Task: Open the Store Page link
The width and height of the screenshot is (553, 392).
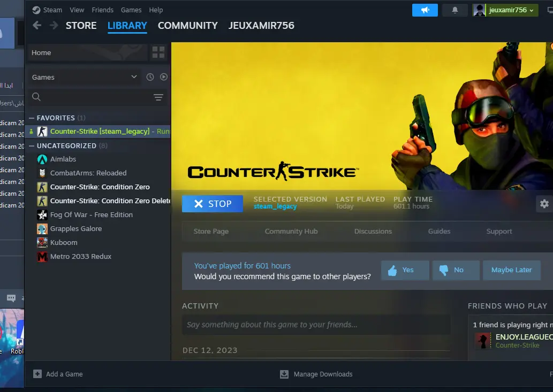Action: 211,232
